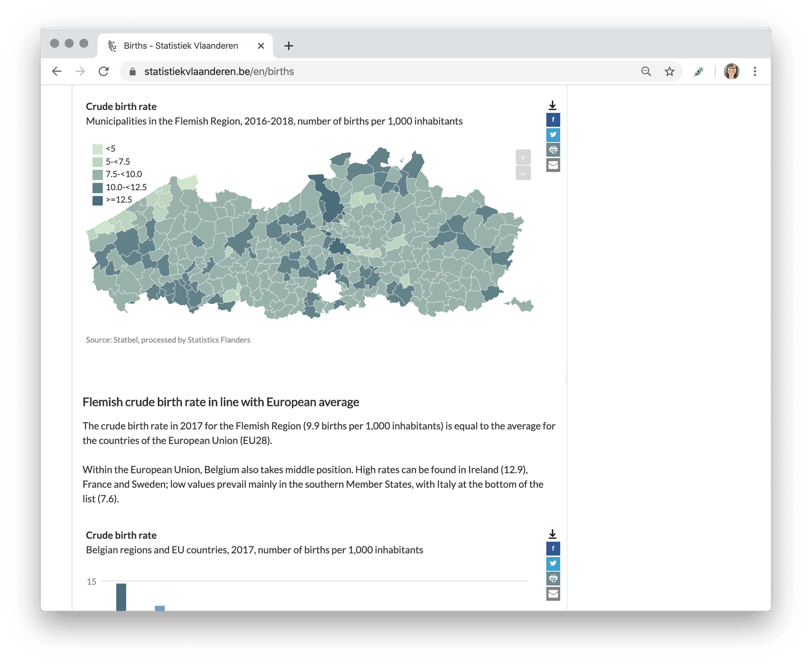Viewport: 812px width, 665px height.
Task: Open a new browser tab
Action: pos(289,46)
